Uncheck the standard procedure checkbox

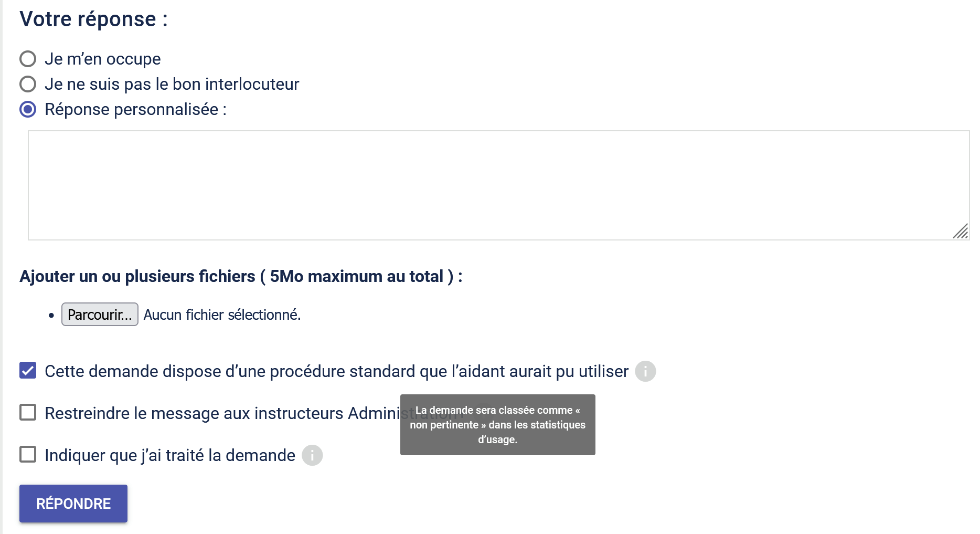pyautogui.click(x=28, y=371)
